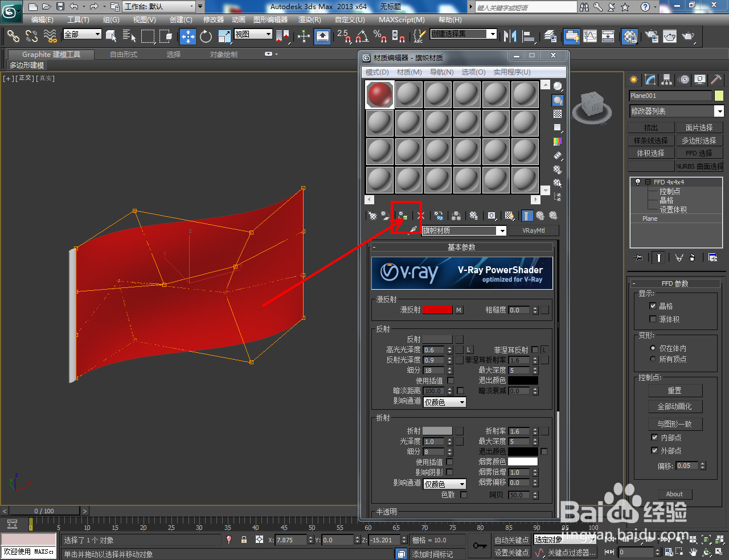Click the Mirror tool icon
The height and width of the screenshot is (560, 729).
tap(510, 36)
